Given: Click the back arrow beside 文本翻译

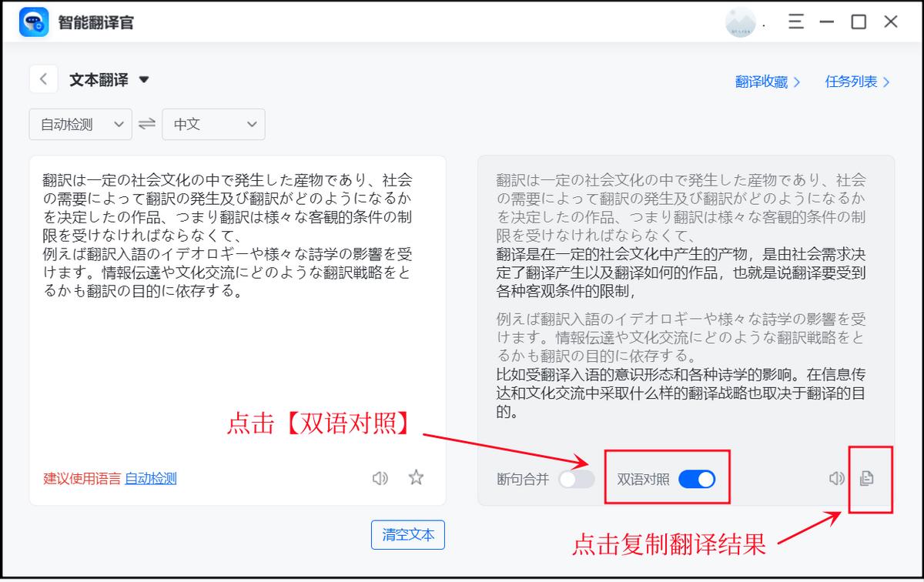Looking at the screenshot, I should (x=43, y=79).
